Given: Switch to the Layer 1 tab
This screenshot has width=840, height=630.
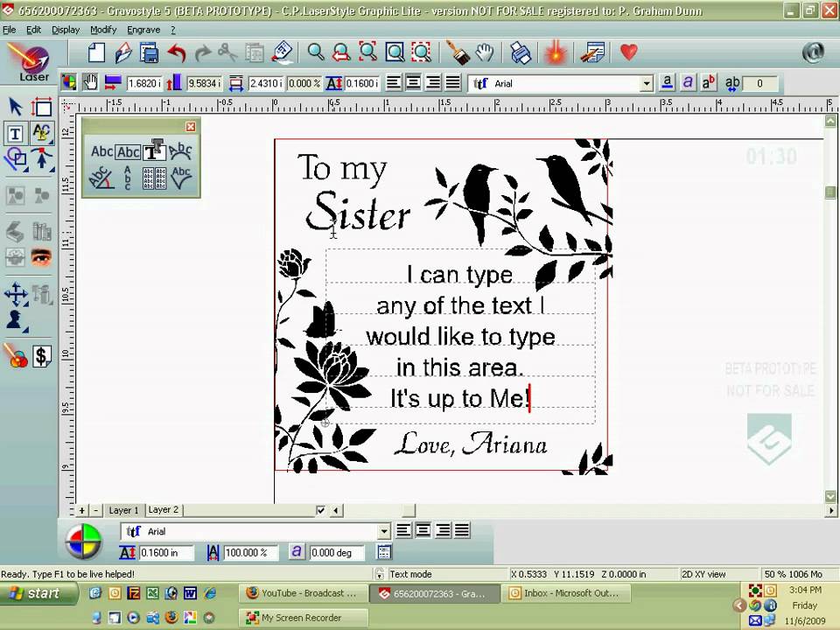Looking at the screenshot, I should tap(123, 510).
